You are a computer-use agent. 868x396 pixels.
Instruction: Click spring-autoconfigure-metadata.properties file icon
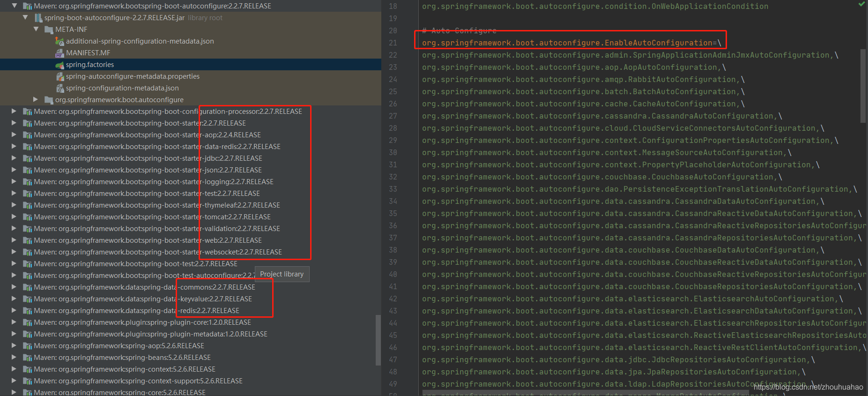pos(59,76)
